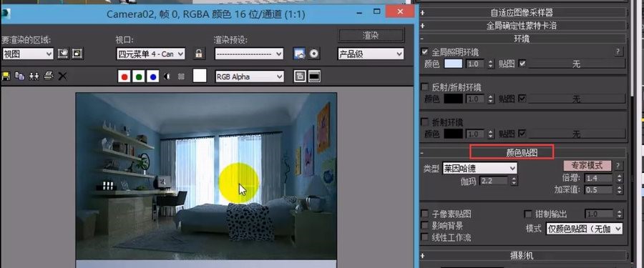The height and width of the screenshot is (268, 644).
Task: Expand the 摄影机 rollout
Action: [523, 256]
